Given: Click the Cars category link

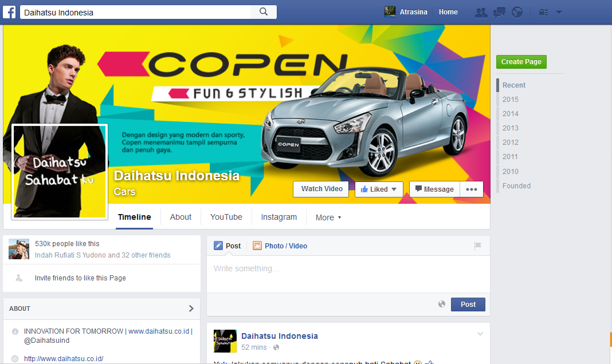Looking at the screenshot, I should (x=124, y=192).
